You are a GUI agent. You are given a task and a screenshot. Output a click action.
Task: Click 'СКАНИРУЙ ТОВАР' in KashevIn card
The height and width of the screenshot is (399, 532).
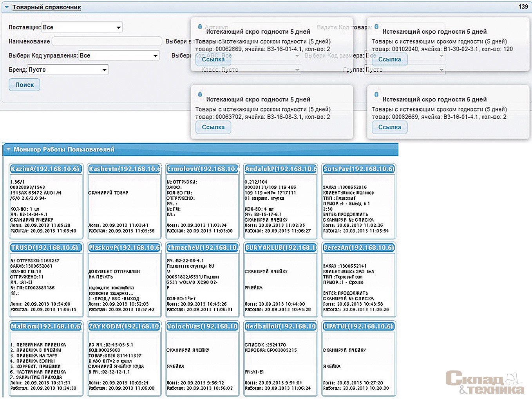[108, 193]
